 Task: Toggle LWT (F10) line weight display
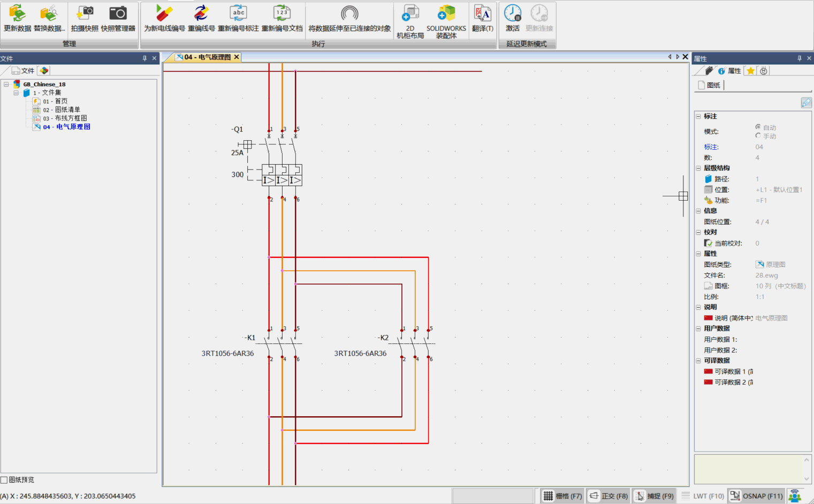pyautogui.click(x=703, y=496)
